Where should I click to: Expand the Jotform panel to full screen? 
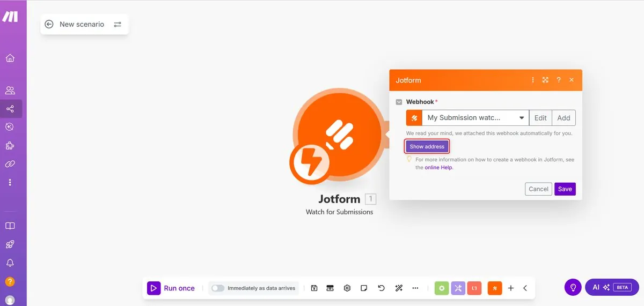coord(545,80)
